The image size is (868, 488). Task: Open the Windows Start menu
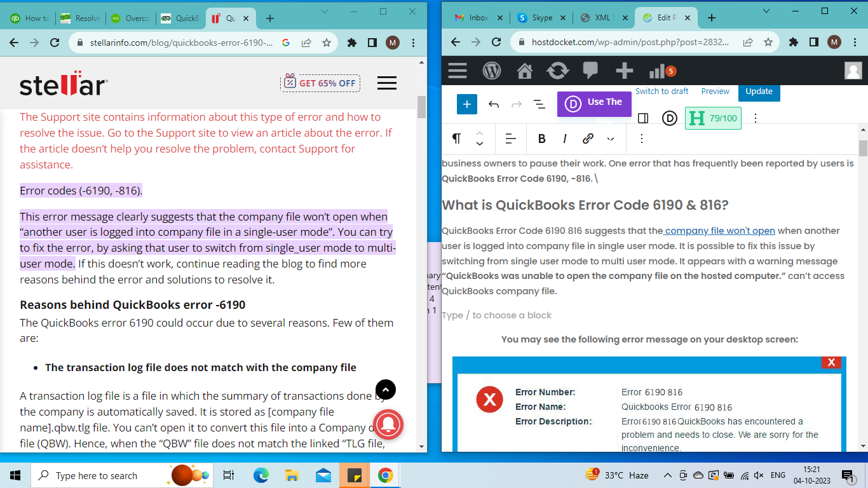point(15,475)
